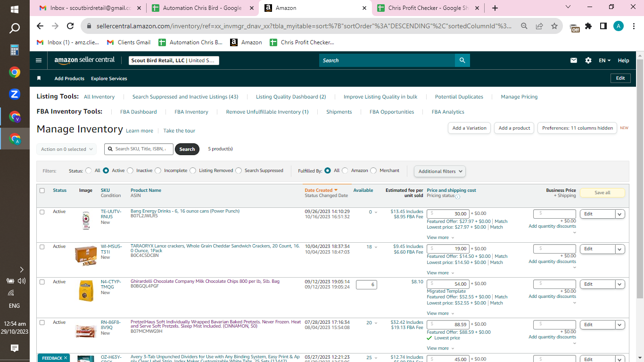Open the Add Products menu item
The width and height of the screenshot is (644, 362).
click(x=69, y=79)
